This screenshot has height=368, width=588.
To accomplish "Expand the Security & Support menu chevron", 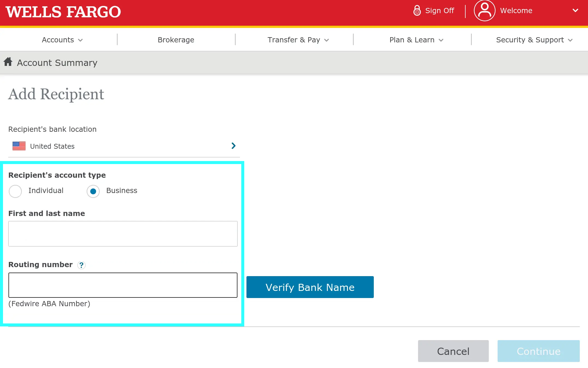I will [570, 40].
